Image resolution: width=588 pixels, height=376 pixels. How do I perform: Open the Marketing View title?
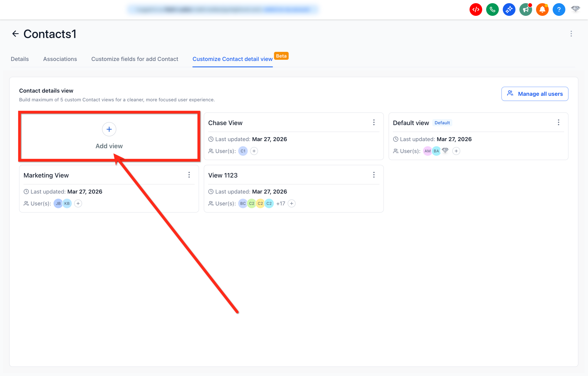[x=46, y=175]
